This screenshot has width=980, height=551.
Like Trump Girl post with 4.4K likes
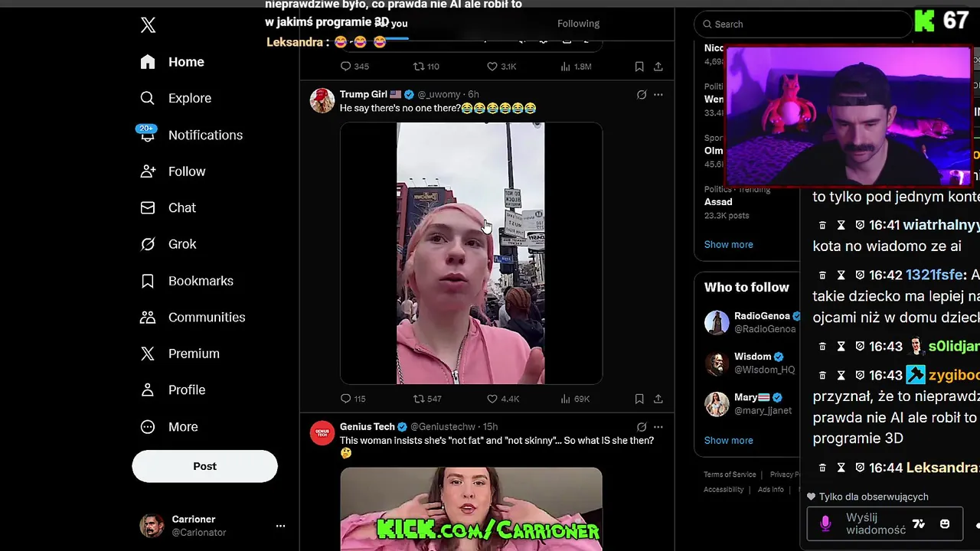pyautogui.click(x=503, y=399)
